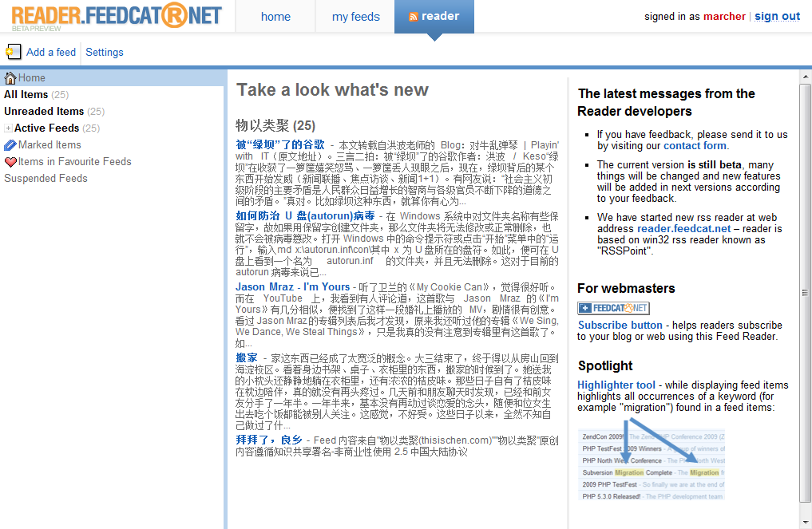Open the my feeds tab
Screen dimensions: 812x529
(356, 17)
